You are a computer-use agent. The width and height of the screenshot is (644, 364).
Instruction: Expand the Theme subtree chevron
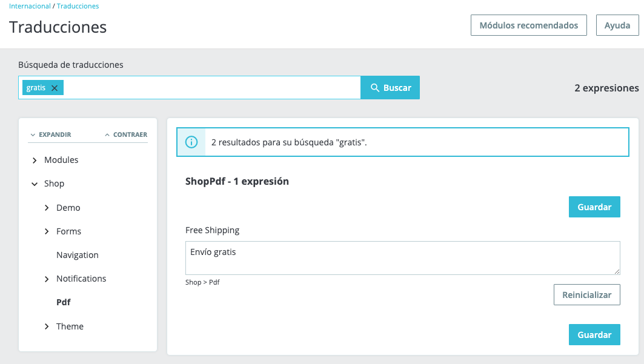click(47, 326)
